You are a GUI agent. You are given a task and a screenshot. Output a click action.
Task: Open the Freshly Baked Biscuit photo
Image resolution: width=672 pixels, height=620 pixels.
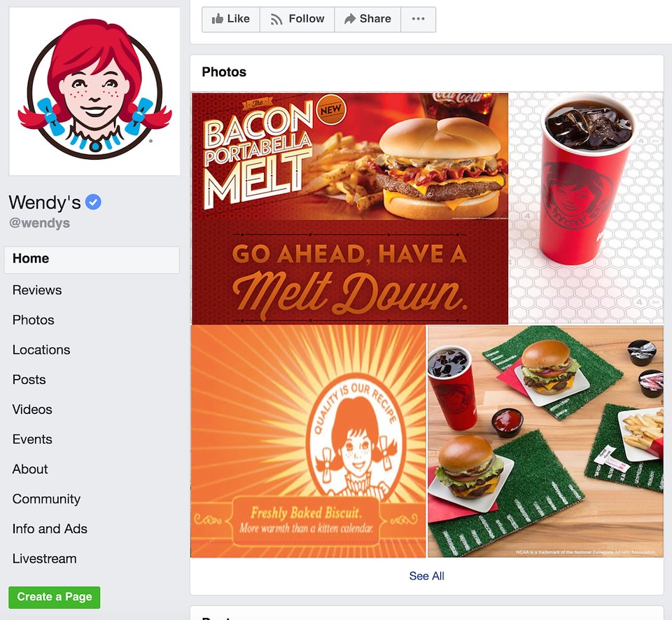pos(309,441)
